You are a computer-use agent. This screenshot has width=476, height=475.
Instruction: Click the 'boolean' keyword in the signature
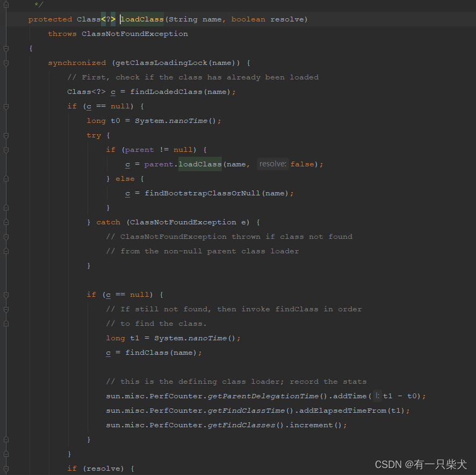(248, 19)
